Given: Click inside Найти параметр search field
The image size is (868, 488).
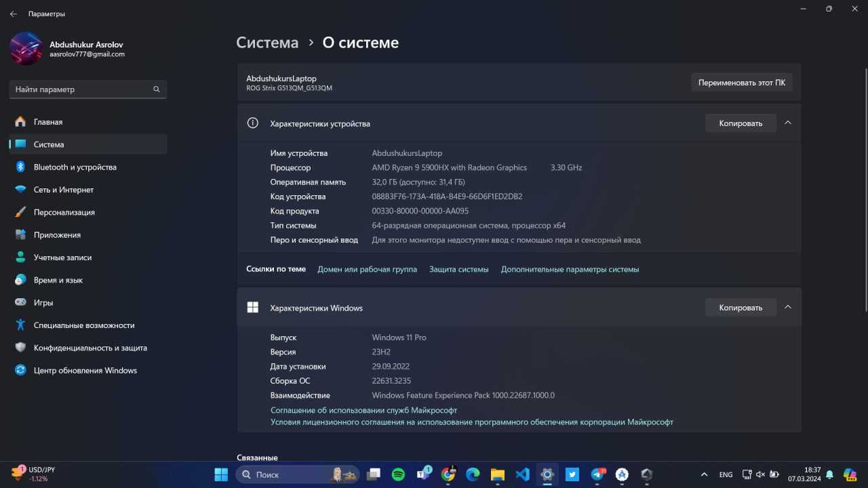Looking at the screenshot, I should tap(88, 89).
